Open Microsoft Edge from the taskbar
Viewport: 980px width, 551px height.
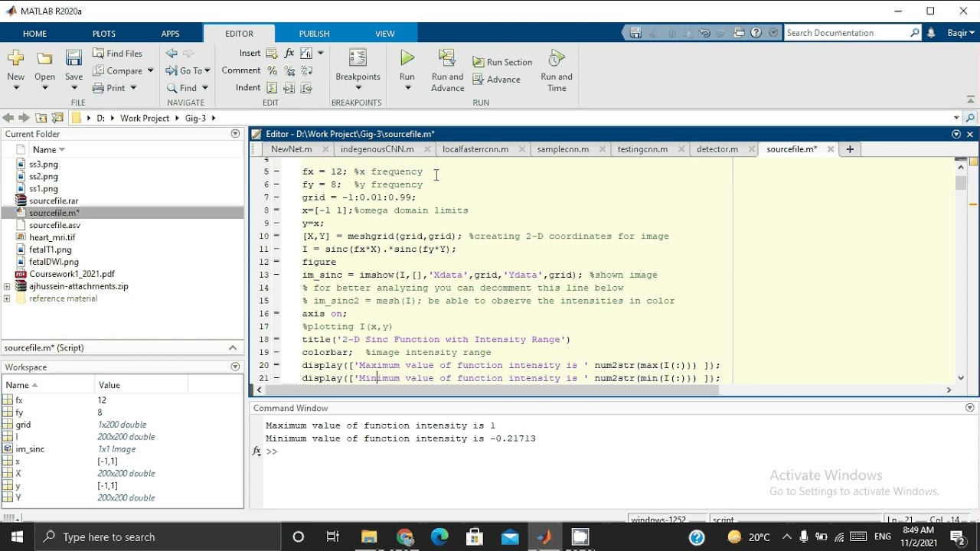439,536
